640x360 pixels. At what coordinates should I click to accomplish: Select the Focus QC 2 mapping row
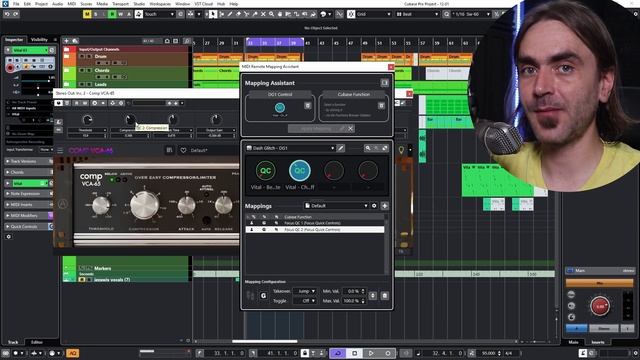pyautogui.click(x=315, y=230)
